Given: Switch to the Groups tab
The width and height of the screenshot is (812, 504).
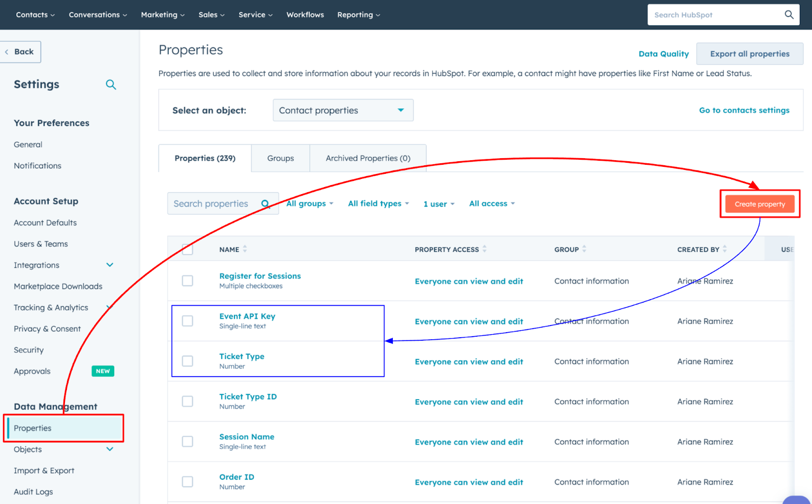Looking at the screenshot, I should pos(281,158).
